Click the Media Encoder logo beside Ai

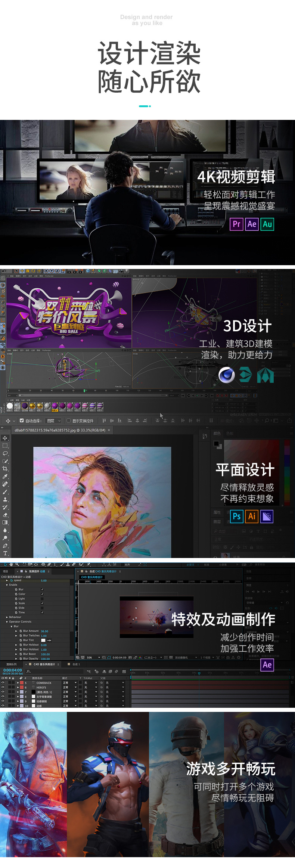pos(267,516)
